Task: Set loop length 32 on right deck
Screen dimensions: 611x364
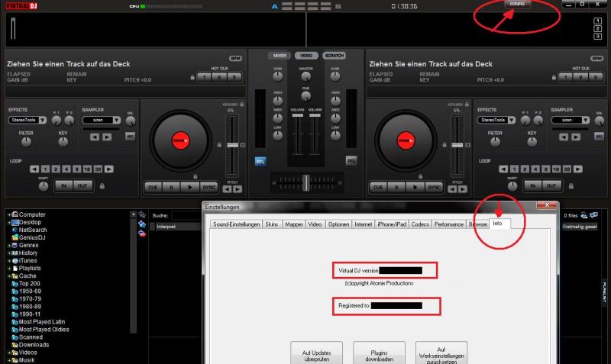Action: (567, 169)
